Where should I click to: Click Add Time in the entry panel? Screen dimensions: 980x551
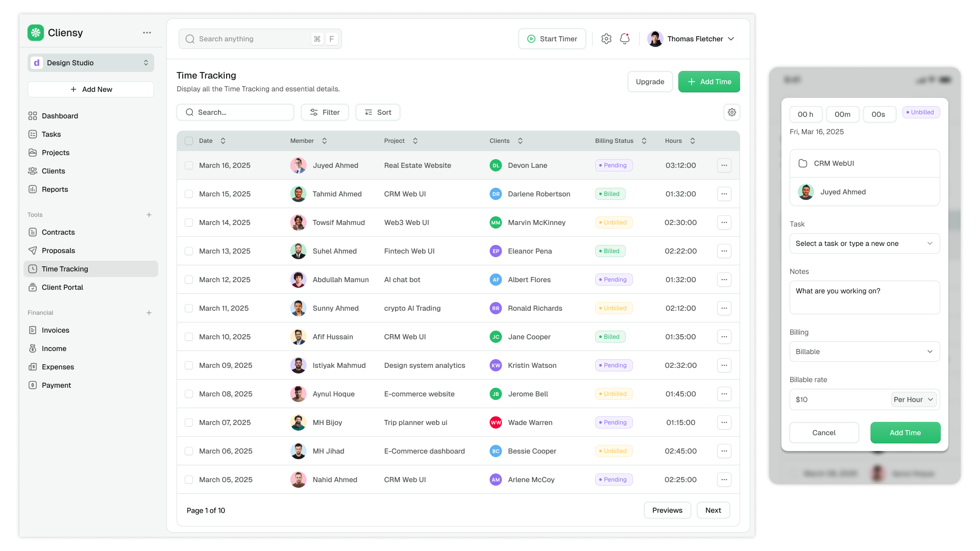(x=905, y=433)
